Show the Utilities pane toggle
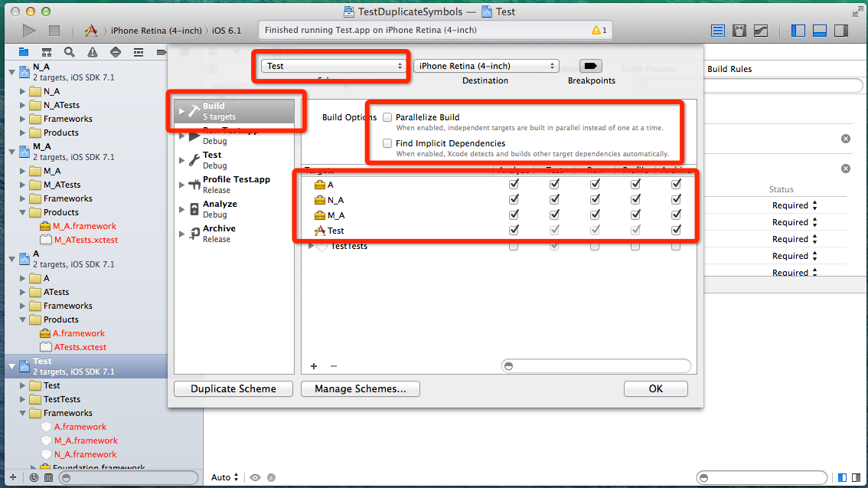The image size is (868, 488). [x=841, y=31]
